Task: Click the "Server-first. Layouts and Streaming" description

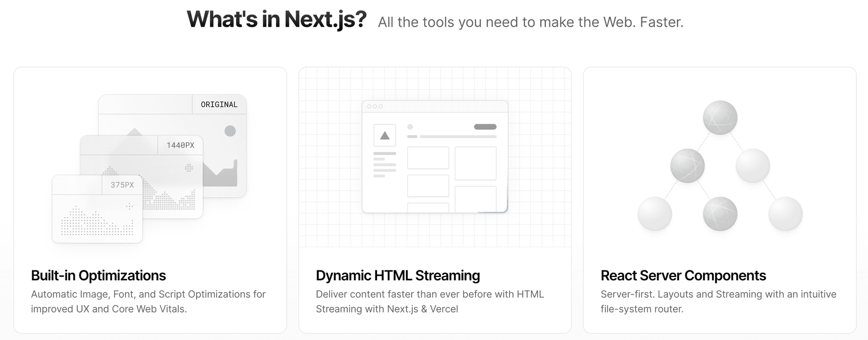Action: (718, 302)
